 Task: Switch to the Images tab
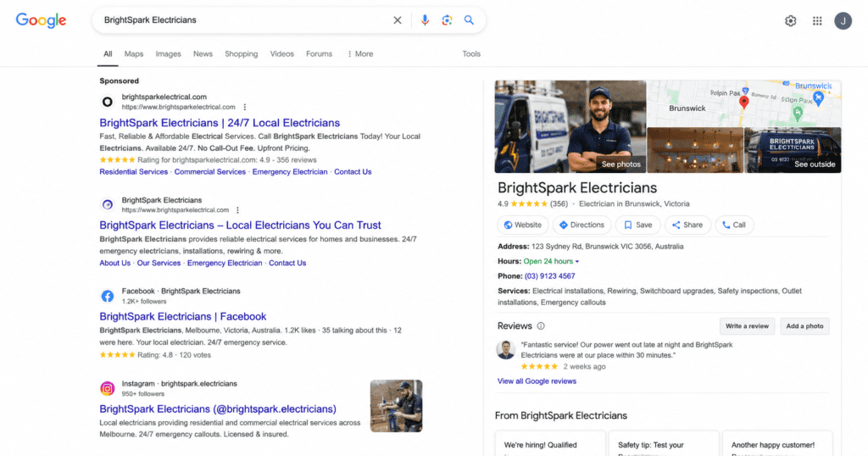[x=169, y=53]
